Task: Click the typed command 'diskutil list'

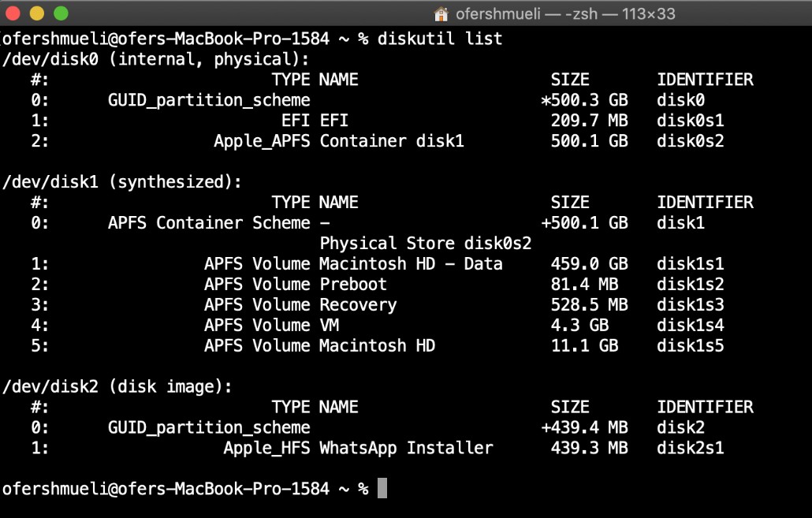Action: 440,39
